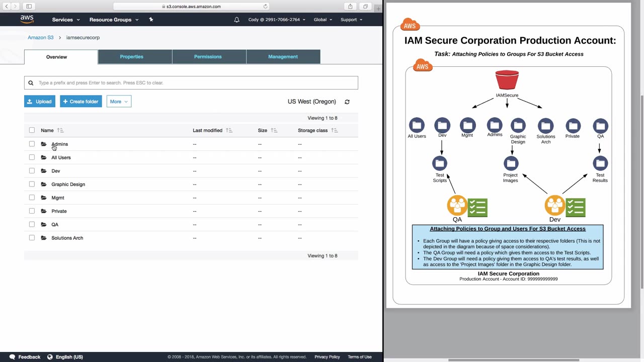Expand the Resource Groups dropdown
This screenshot has width=644, height=362.
(x=114, y=20)
